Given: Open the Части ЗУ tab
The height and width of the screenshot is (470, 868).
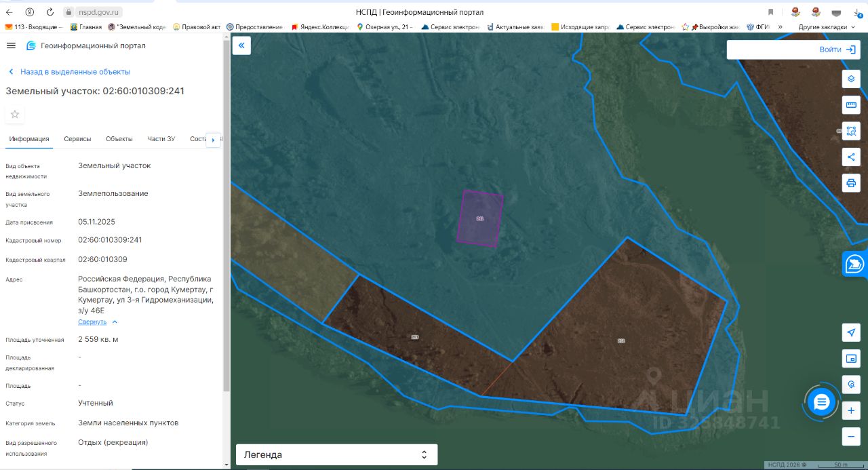Looking at the screenshot, I should tap(161, 139).
